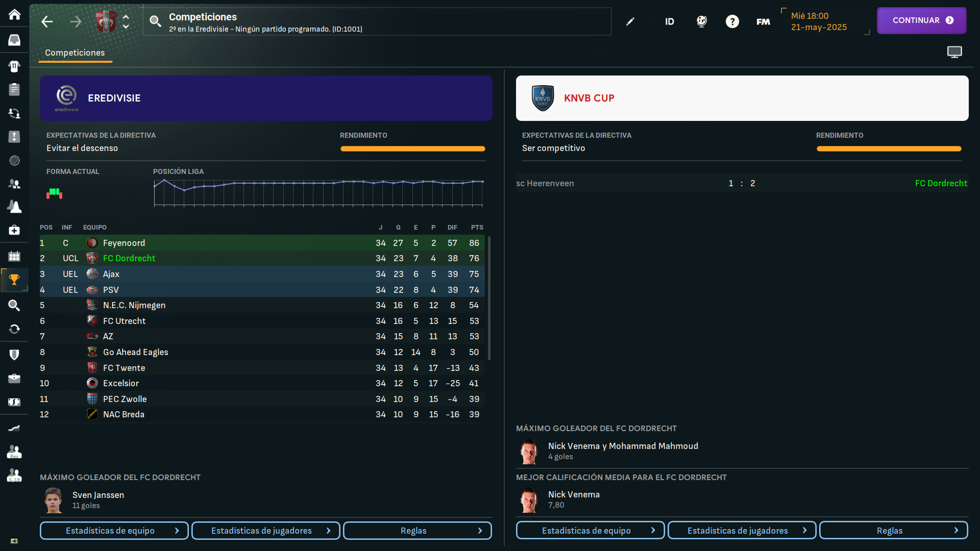Click the small icon at sidebar bottom
Screen dimensions: 980x551
click(14, 541)
